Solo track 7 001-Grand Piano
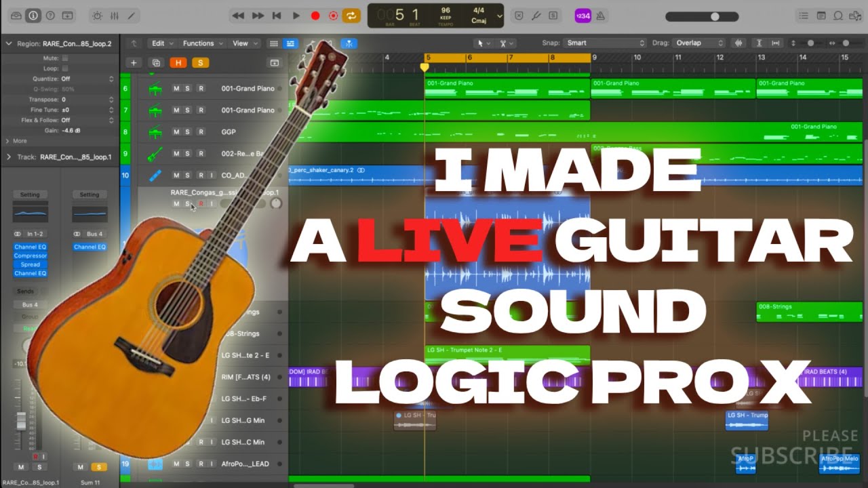The image size is (868, 488). point(188,110)
